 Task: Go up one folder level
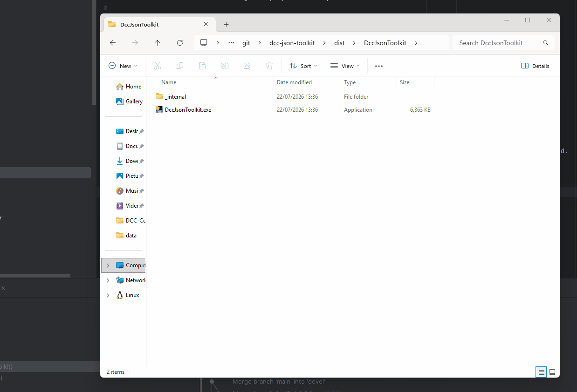click(x=158, y=43)
